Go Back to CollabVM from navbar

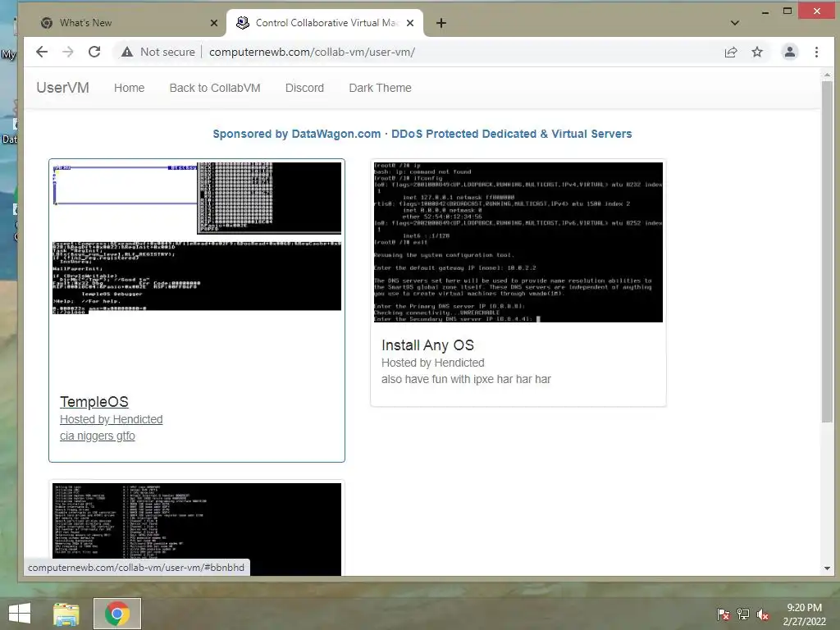215,88
